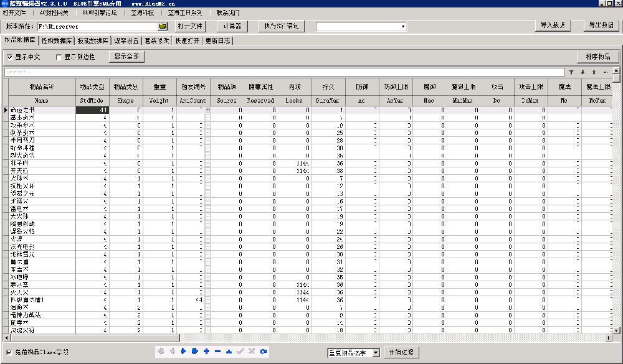The height and width of the screenshot is (364, 623).
Task: Click the 排序物品 button
Action: pyautogui.click(x=598, y=57)
